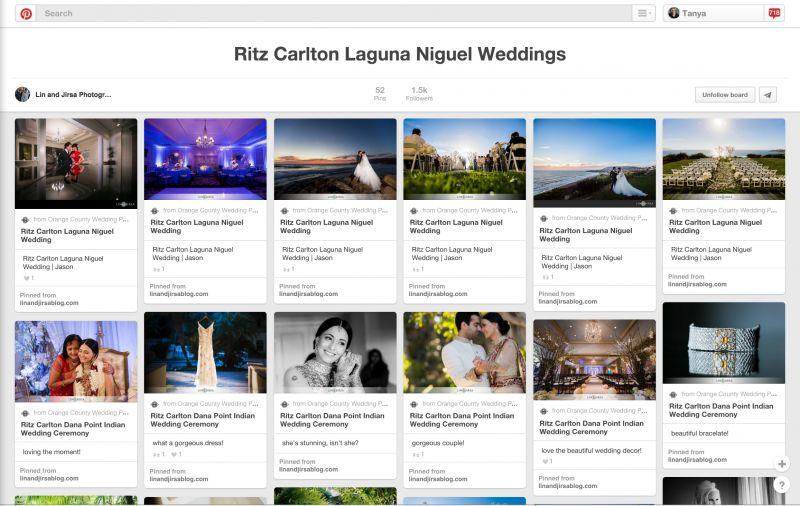Click the like heart under dress pin

(176, 454)
